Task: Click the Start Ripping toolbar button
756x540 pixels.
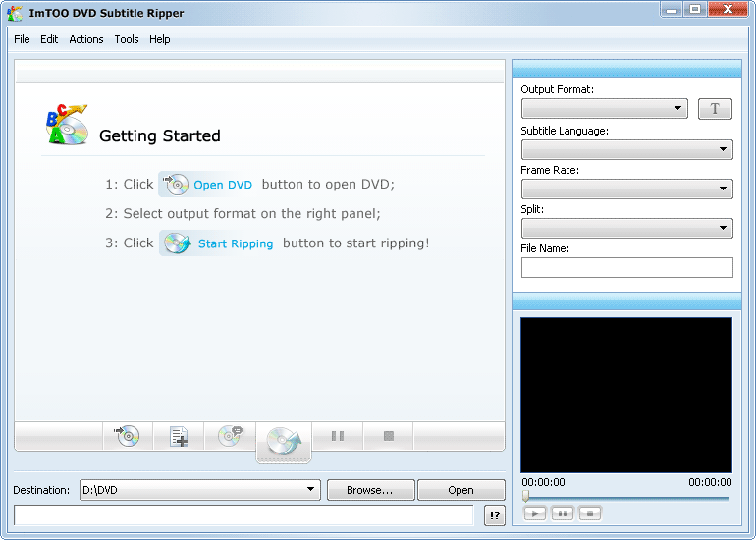Action: [x=284, y=442]
